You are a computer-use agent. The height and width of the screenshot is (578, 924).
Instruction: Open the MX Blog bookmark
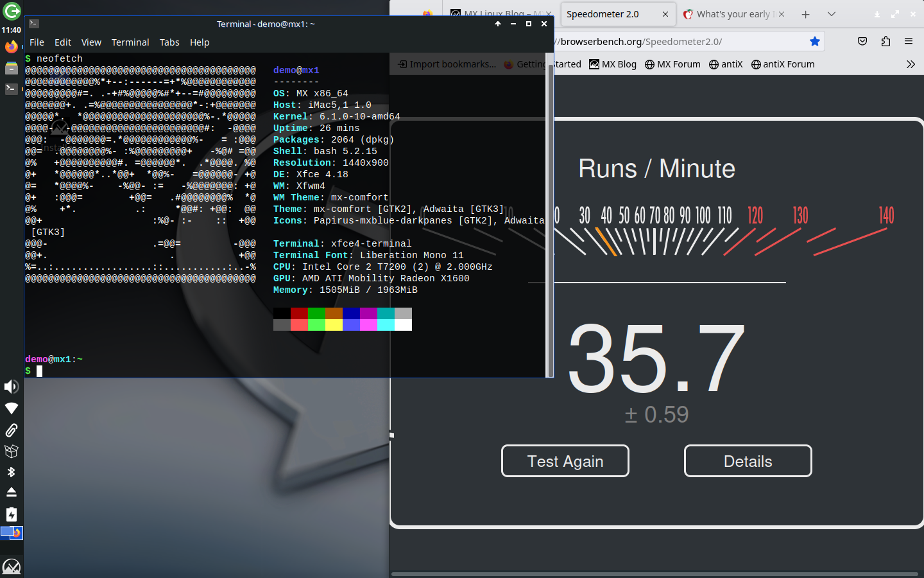click(x=613, y=64)
